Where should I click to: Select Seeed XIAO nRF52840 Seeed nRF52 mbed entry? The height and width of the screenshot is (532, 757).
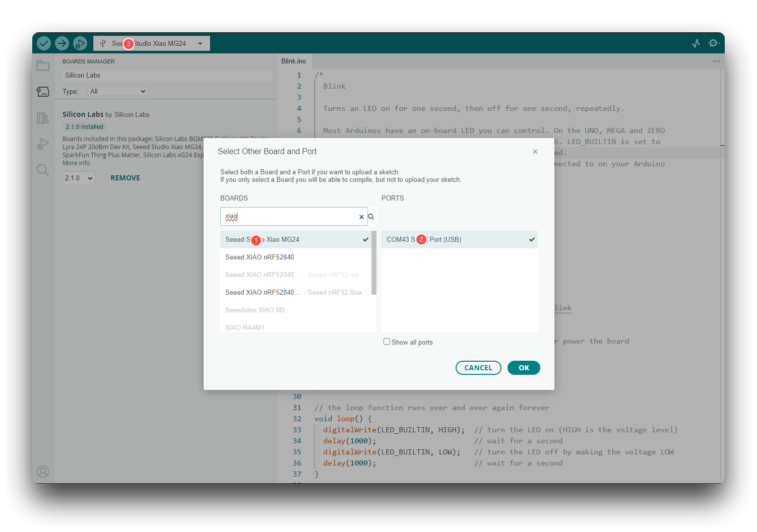pyautogui.click(x=296, y=275)
